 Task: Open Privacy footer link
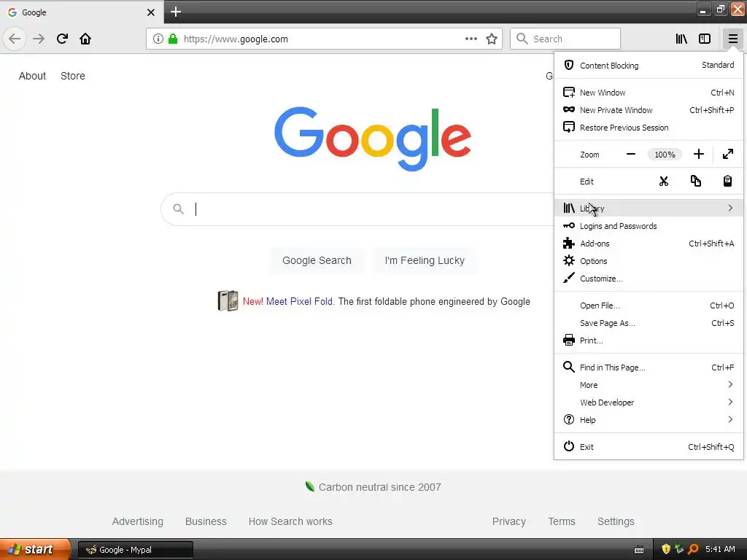point(508,521)
